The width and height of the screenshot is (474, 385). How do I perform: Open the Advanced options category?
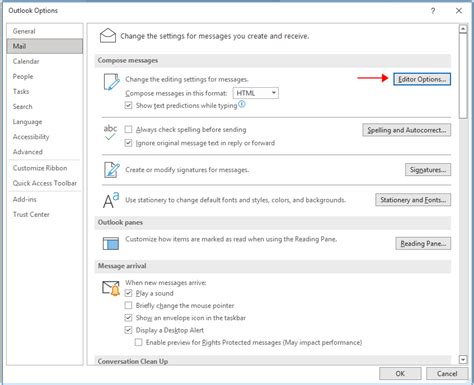(45, 152)
